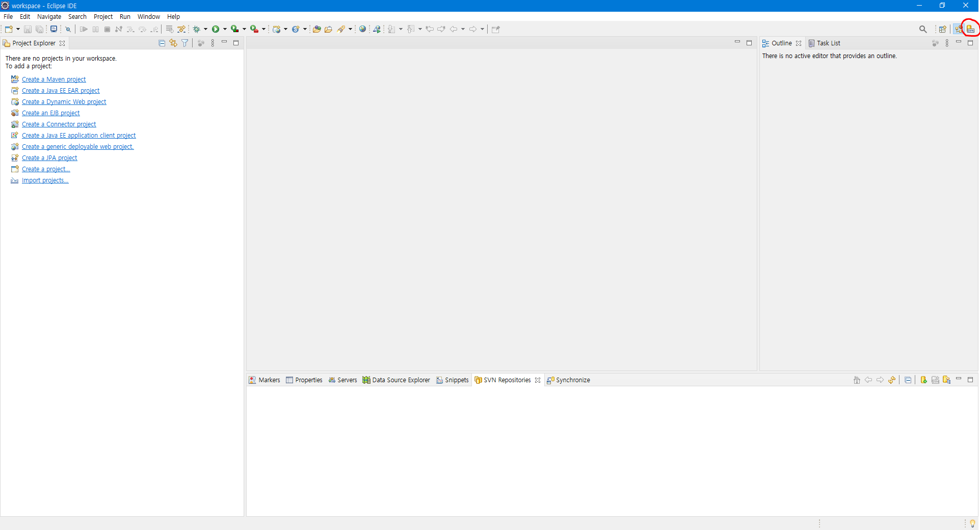This screenshot has width=980, height=530.
Task: Click the Save All toolbar icon
Action: point(39,29)
